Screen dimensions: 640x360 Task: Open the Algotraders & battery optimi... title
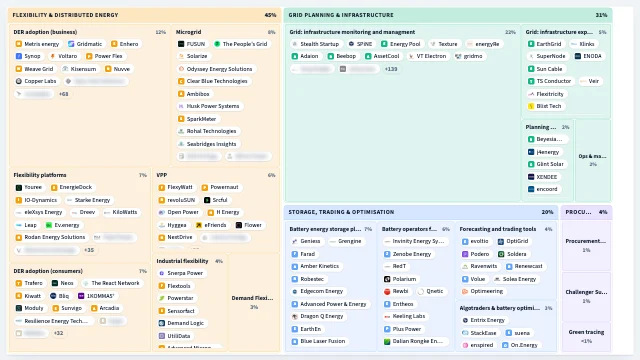(x=500, y=308)
